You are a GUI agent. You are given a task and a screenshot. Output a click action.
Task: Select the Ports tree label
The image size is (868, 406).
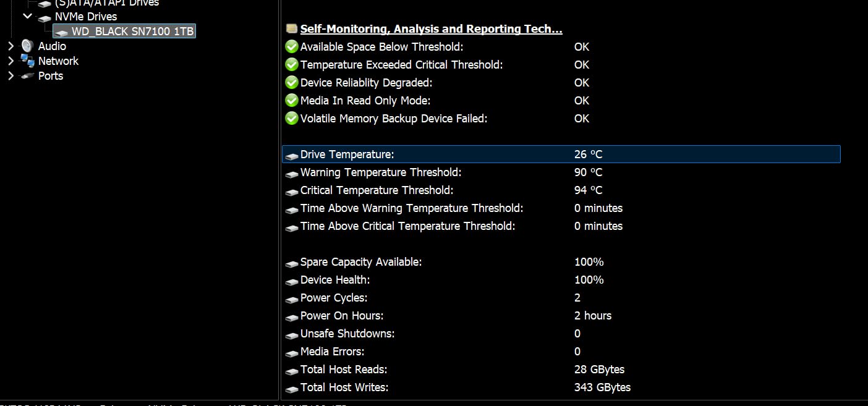[51, 75]
